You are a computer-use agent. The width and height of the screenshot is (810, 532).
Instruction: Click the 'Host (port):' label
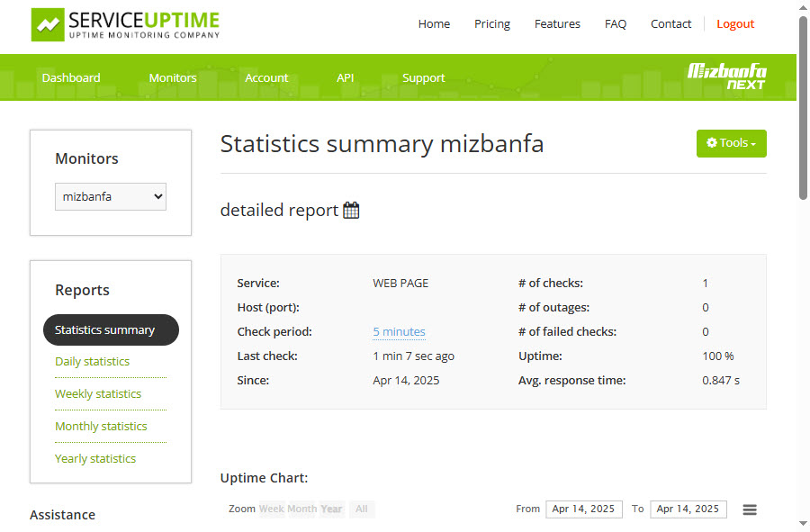pos(268,307)
